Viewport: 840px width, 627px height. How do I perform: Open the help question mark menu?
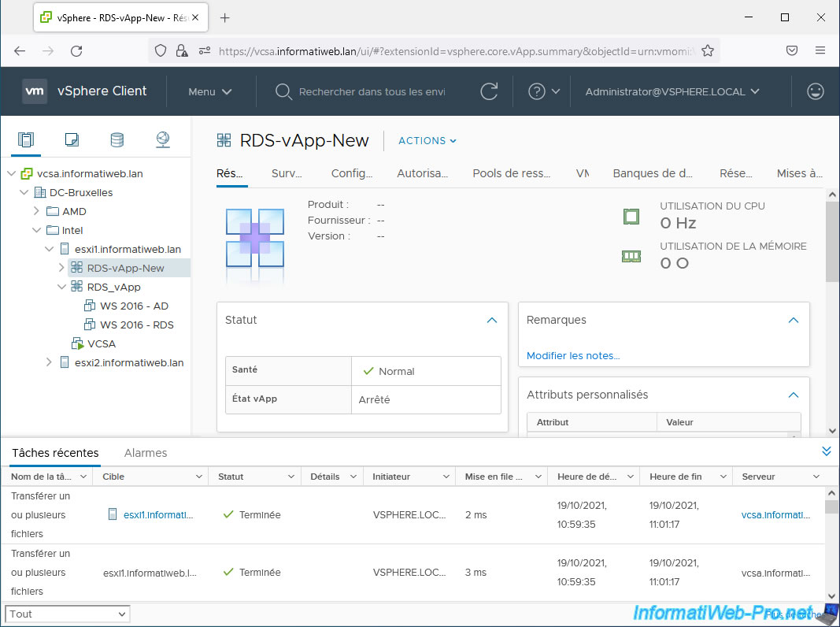tap(543, 91)
